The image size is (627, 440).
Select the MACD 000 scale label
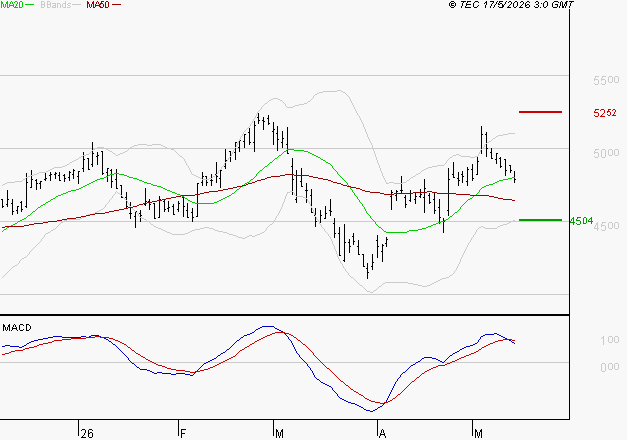point(610,367)
